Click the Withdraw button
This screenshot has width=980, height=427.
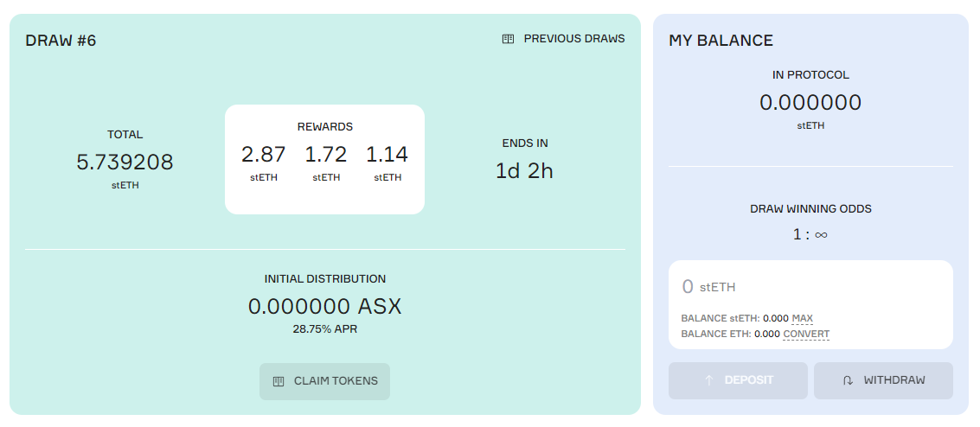pyautogui.click(x=883, y=380)
